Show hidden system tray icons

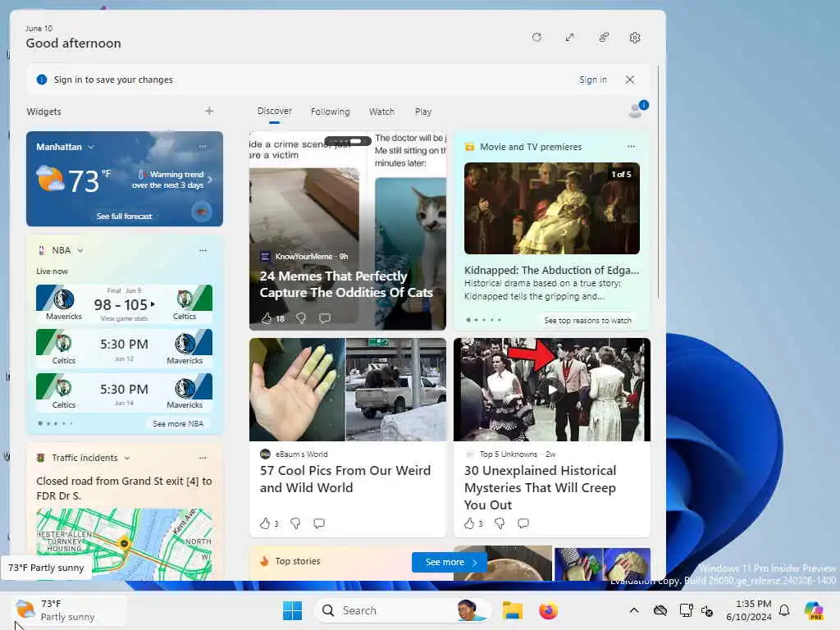[x=634, y=610]
